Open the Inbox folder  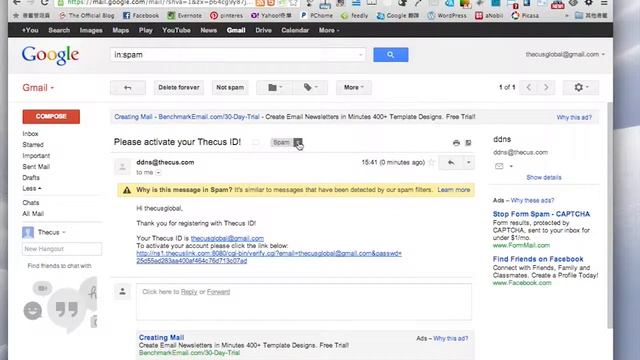click(x=30, y=134)
